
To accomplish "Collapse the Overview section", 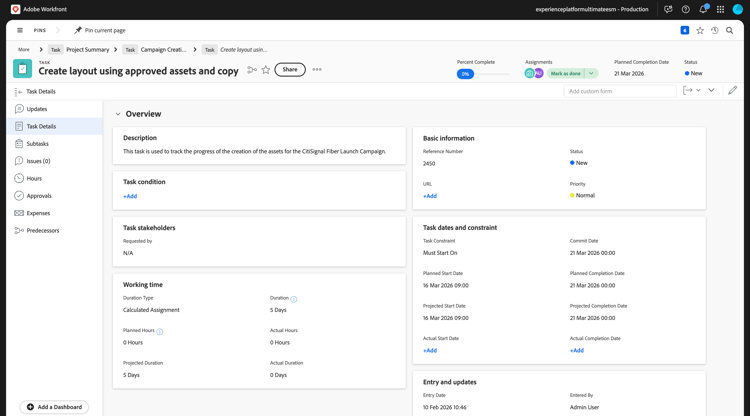I will (118, 114).
